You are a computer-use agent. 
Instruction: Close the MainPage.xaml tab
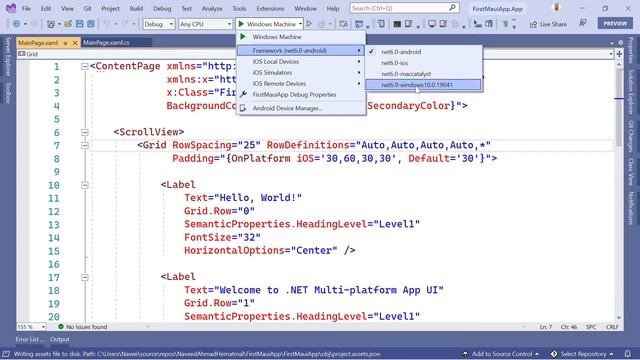75,43
